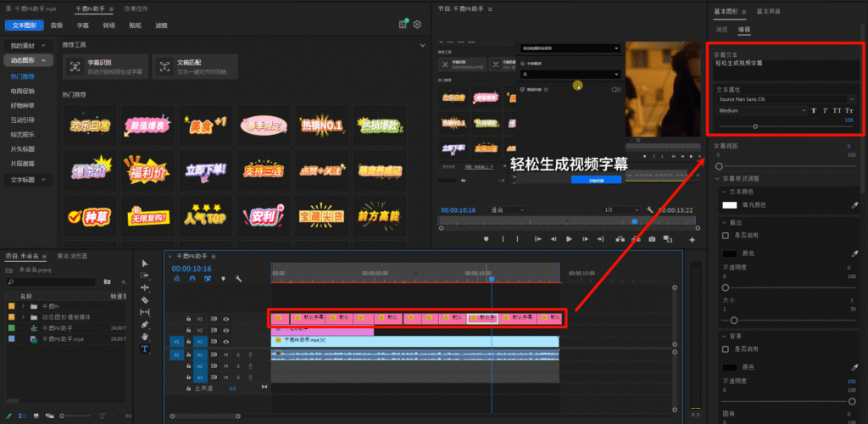Click the plugin settings gear icon
This screenshot has height=424, width=868.
[416, 25]
